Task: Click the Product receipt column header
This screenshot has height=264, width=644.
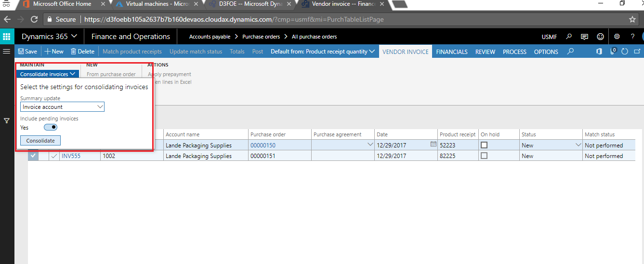Action: pyautogui.click(x=458, y=134)
